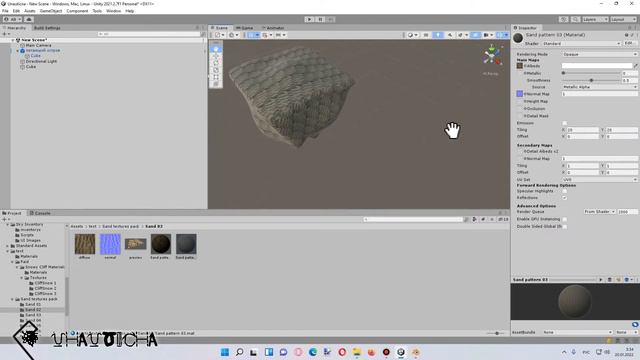640x360 pixels.
Task: Select the normal map texture asset
Action: point(110,247)
